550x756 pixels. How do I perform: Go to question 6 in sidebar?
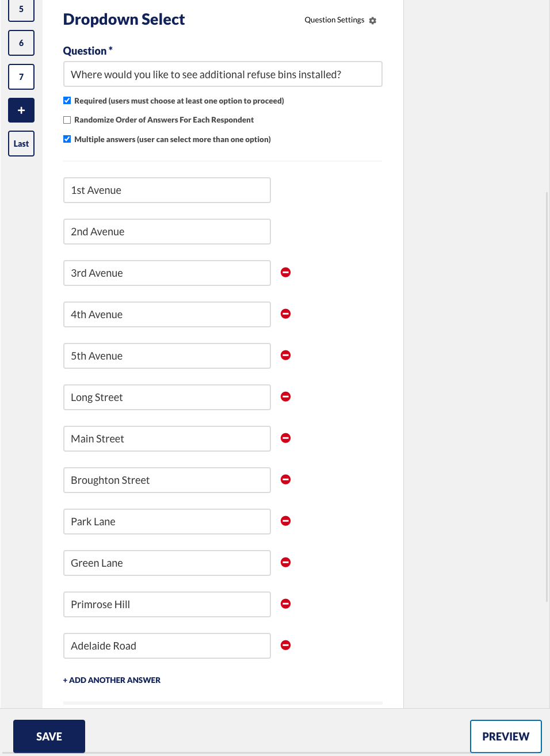[x=21, y=43]
